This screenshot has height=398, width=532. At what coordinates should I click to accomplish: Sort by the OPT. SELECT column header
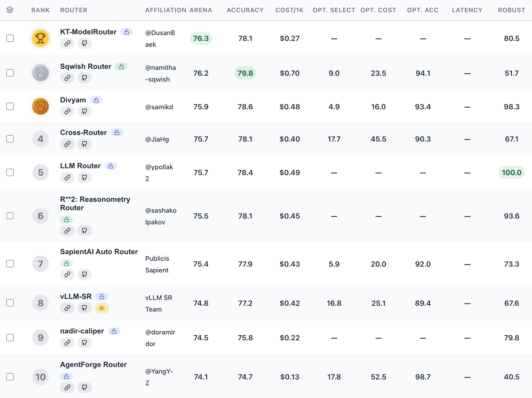[x=334, y=10]
